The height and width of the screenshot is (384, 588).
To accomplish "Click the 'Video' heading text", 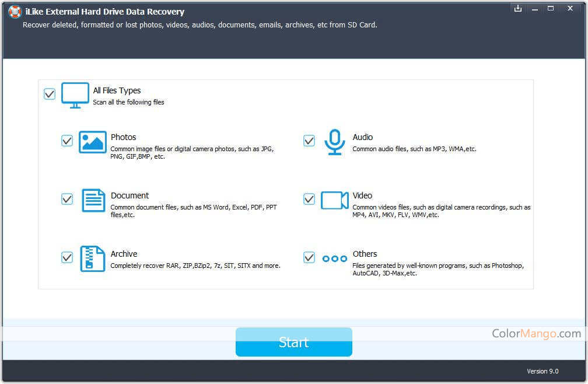I will point(362,196).
